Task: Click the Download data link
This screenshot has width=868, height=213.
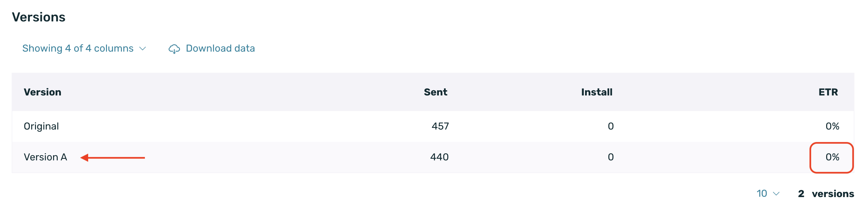Action: (220, 49)
